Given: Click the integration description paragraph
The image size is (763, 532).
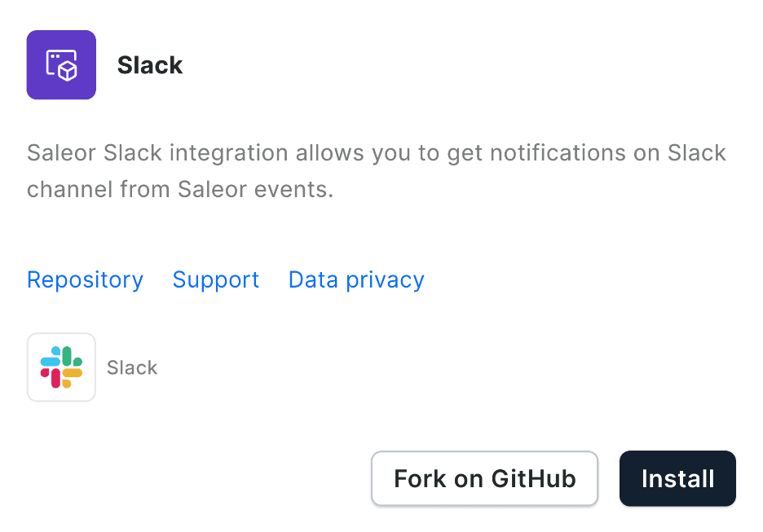Looking at the screenshot, I should click(x=377, y=170).
